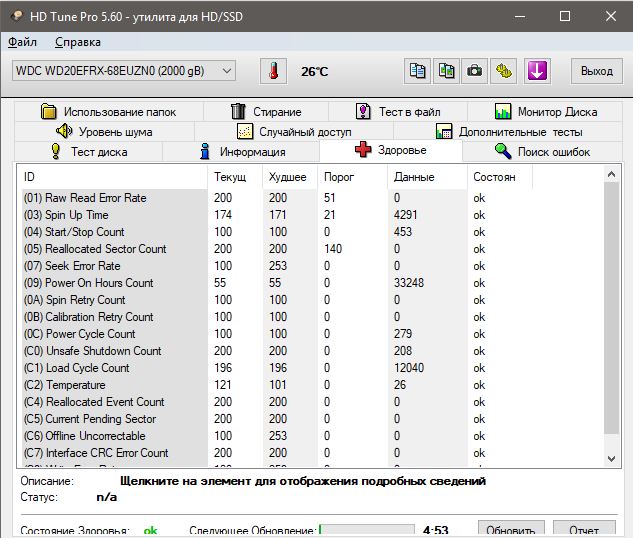Click the next update progress bar
The height and width of the screenshot is (538, 633).
tap(367, 530)
